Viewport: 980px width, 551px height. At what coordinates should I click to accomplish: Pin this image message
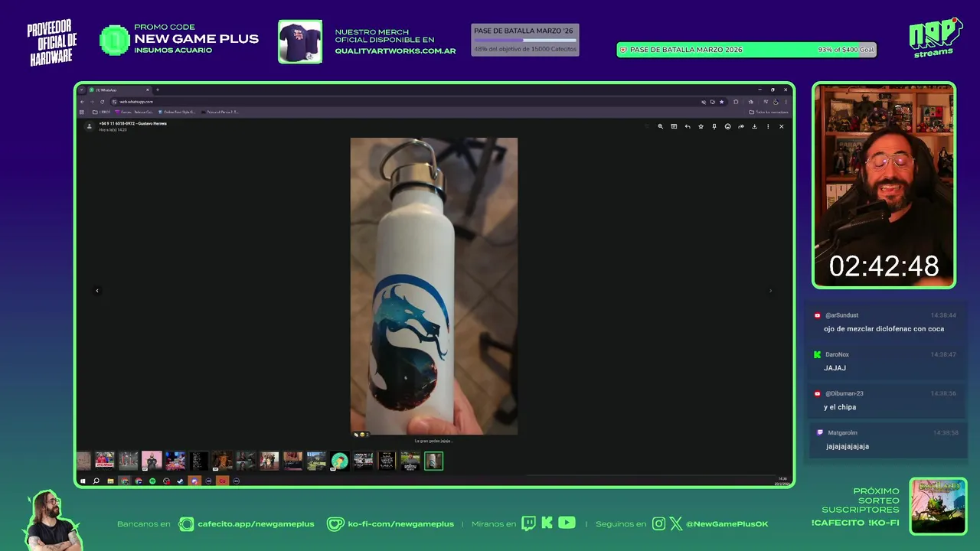pyautogui.click(x=714, y=126)
